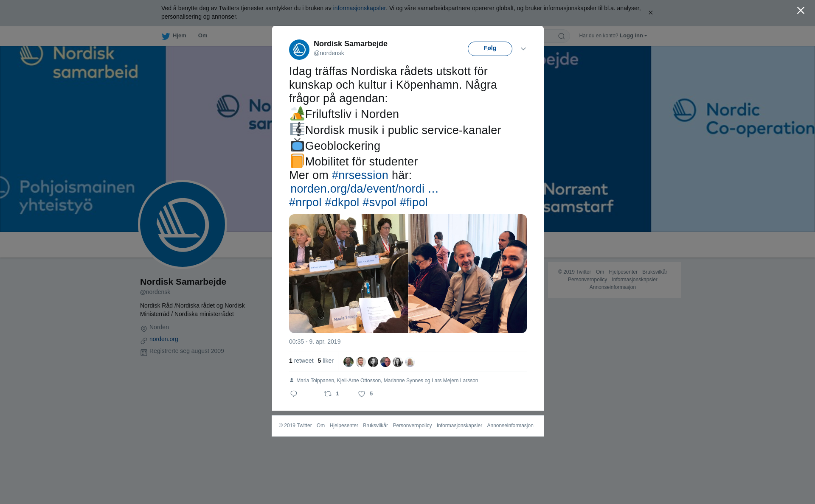Open the Logg inn dropdown

click(633, 36)
